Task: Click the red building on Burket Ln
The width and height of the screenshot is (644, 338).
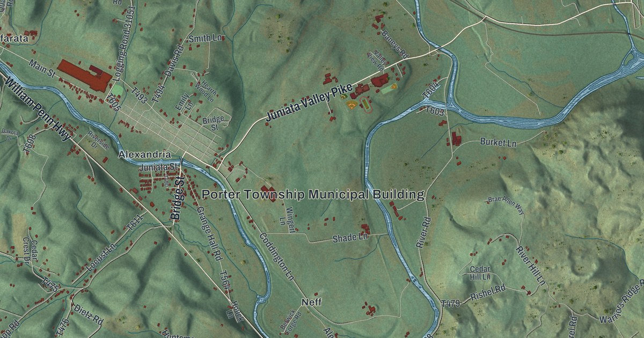Action: [457, 138]
